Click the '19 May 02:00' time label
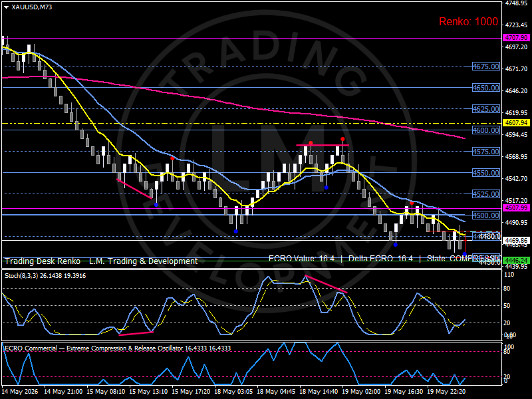This screenshot has height=399, width=532. tap(361, 391)
